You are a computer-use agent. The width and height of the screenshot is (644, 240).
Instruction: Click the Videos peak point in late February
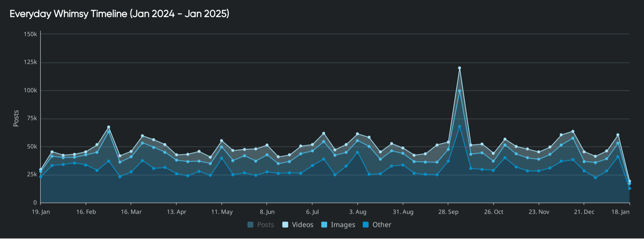pyautogui.click(x=109, y=127)
